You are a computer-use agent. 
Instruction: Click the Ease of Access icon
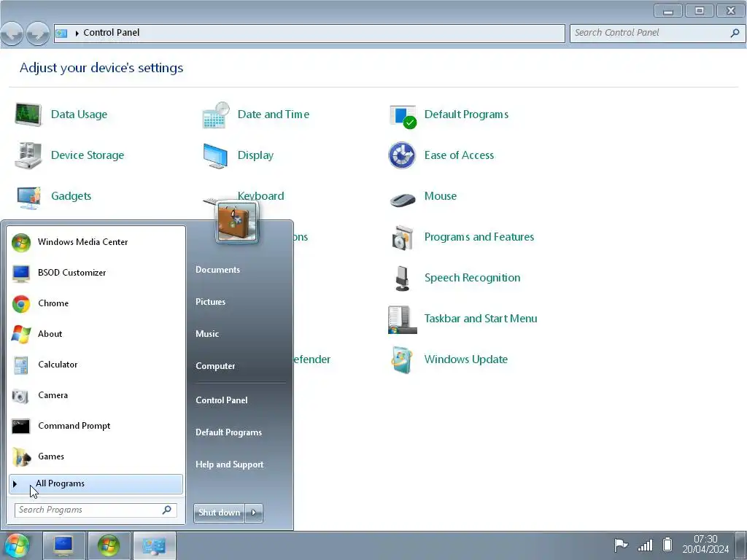(x=402, y=155)
